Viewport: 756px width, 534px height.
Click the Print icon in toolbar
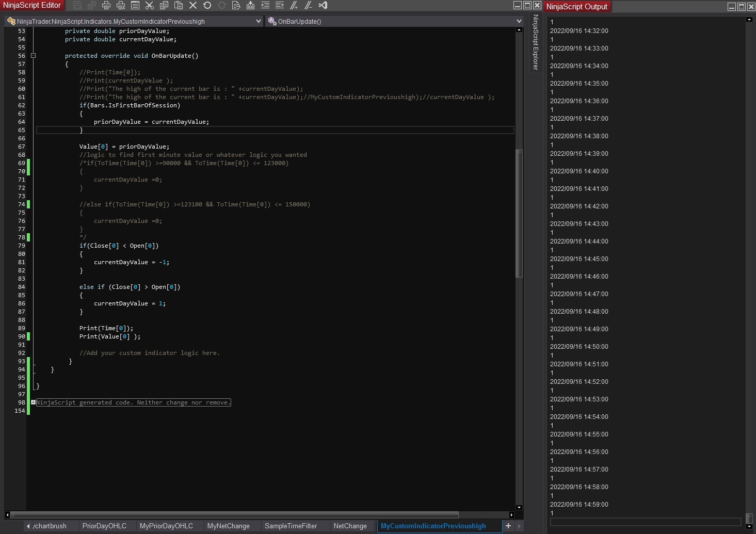point(106,5)
